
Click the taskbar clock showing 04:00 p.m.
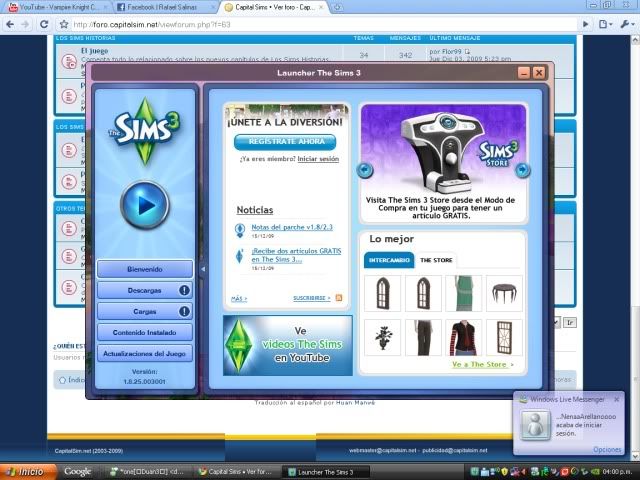pos(617,472)
